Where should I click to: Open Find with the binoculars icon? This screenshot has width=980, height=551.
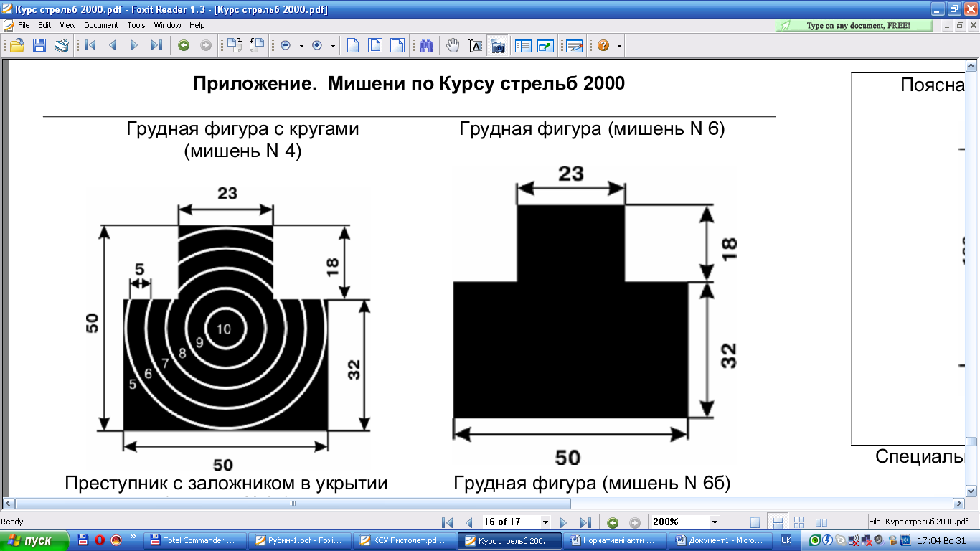[x=426, y=45]
